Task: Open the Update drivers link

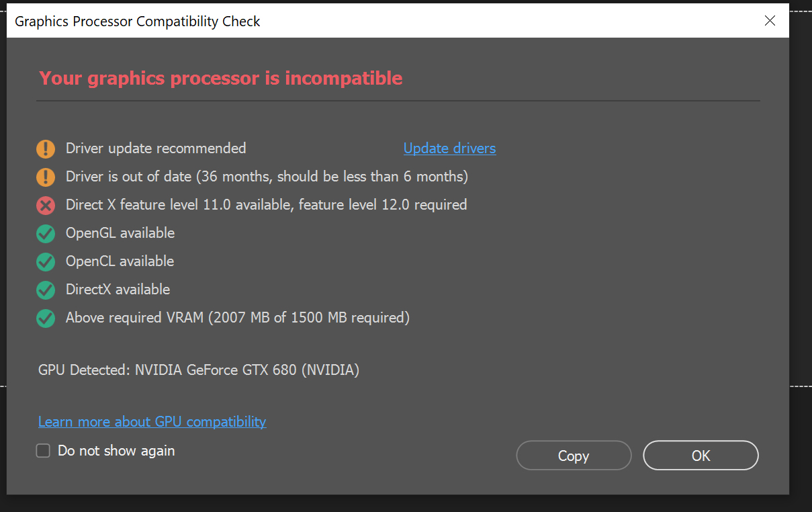Action: click(x=449, y=148)
